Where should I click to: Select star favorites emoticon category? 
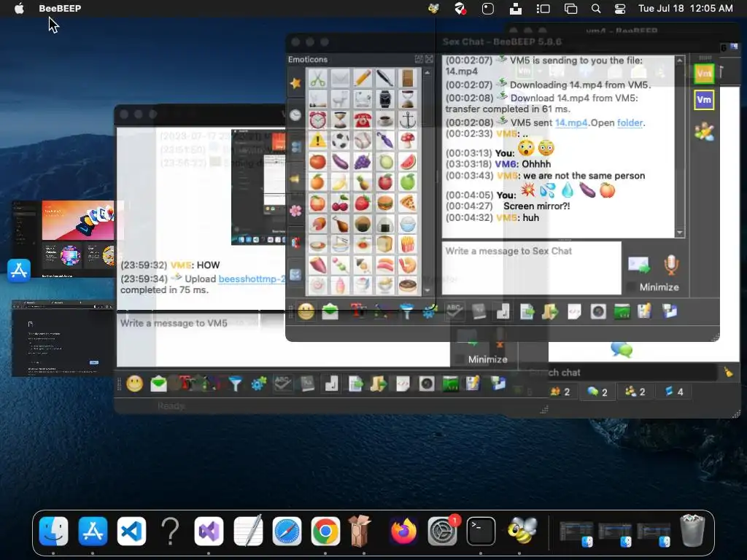(295, 83)
